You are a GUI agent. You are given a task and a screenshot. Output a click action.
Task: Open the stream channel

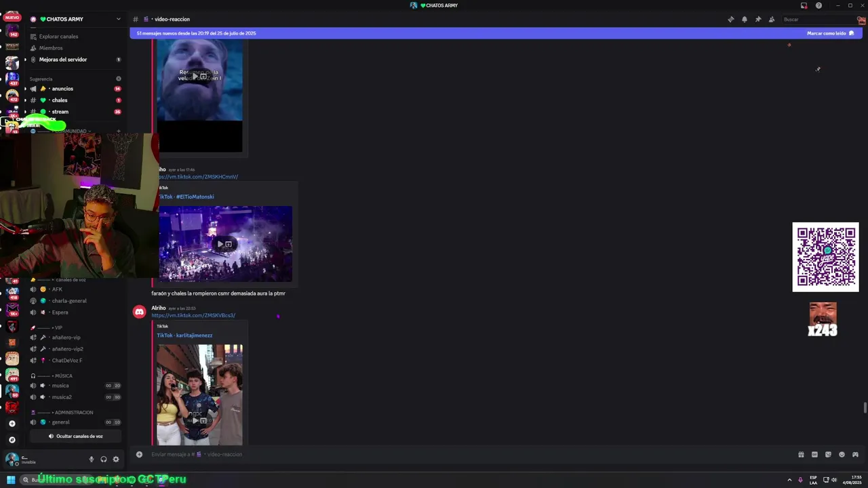point(75,112)
